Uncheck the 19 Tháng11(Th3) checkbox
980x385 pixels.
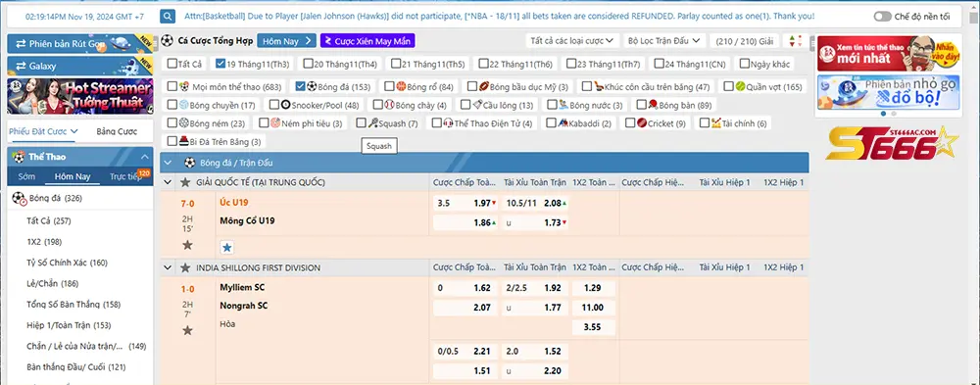tap(220, 64)
